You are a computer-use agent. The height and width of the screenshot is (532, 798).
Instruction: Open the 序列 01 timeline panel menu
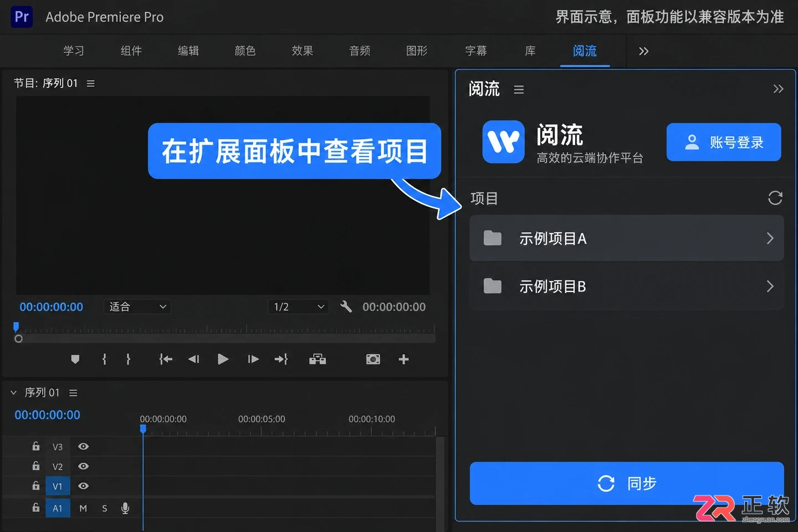[73, 392]
